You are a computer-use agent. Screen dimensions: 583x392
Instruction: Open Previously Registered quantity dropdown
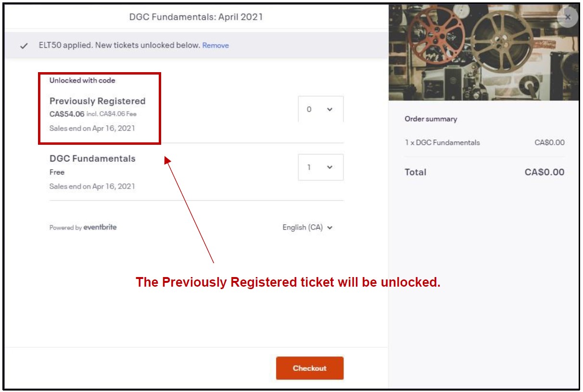pyautogui.click(x=321, y=109)
